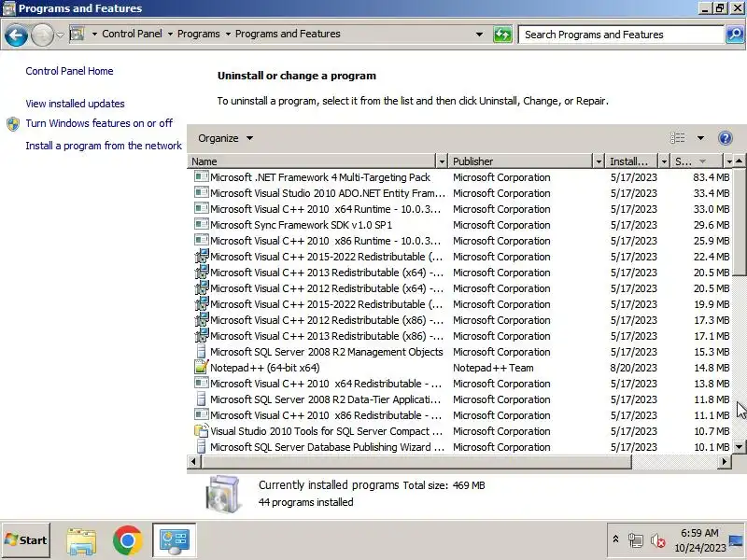The width and height of the screenshot is (747, 560).
Task: Open Control Panel Home link
Action: [69, 71]
